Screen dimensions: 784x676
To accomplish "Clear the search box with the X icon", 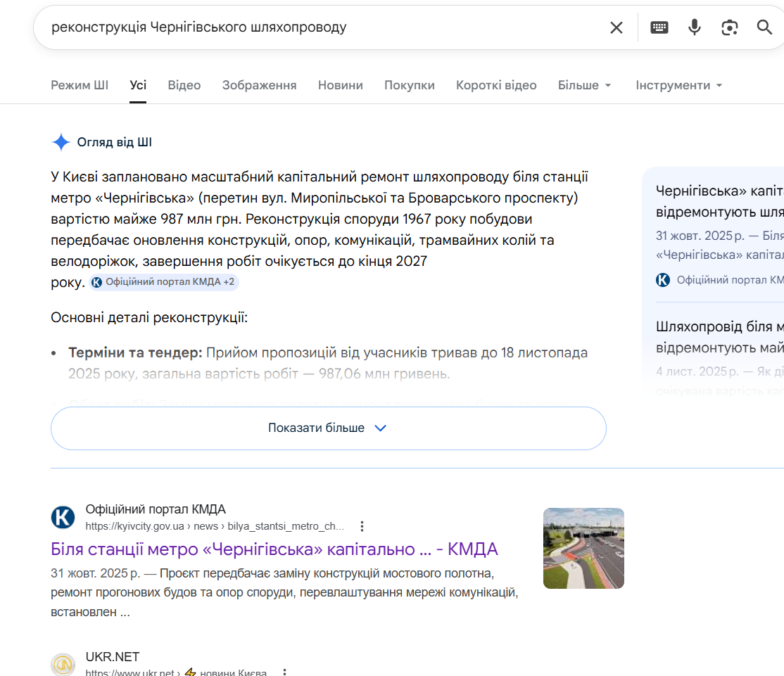I will point(616,27).
